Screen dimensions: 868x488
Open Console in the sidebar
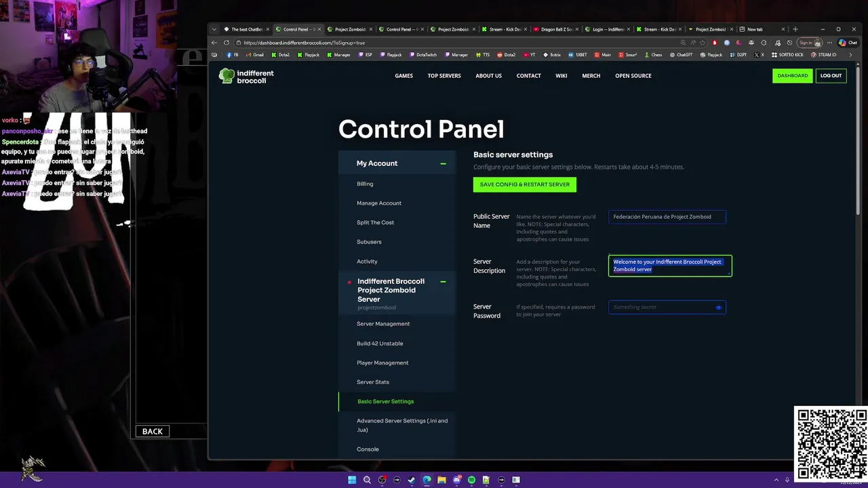click(368, 449)
